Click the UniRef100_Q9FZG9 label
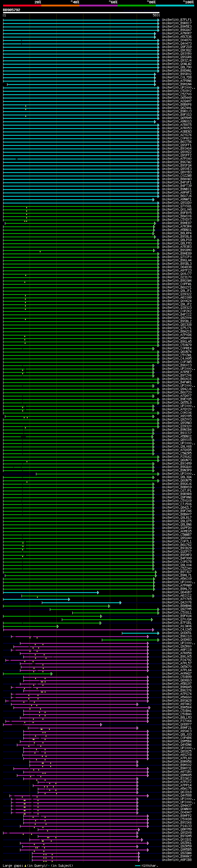197x868 pixels. [176, 47]
